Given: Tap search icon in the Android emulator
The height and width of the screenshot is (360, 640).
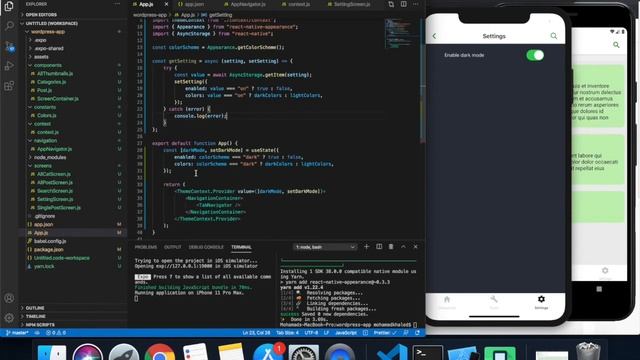Looking at the screenshot, I should [616, 44].
